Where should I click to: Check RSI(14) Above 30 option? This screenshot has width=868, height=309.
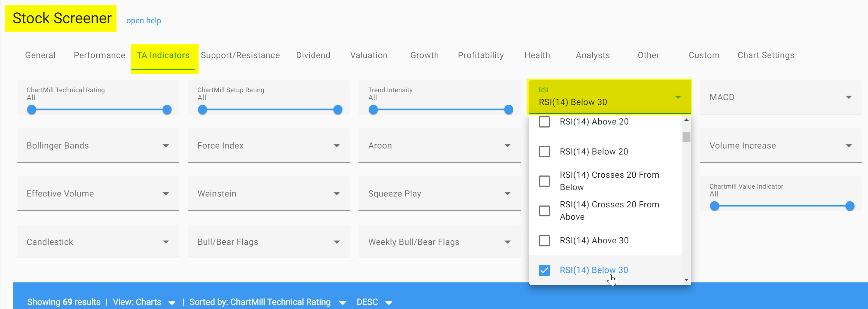point(544,240)
